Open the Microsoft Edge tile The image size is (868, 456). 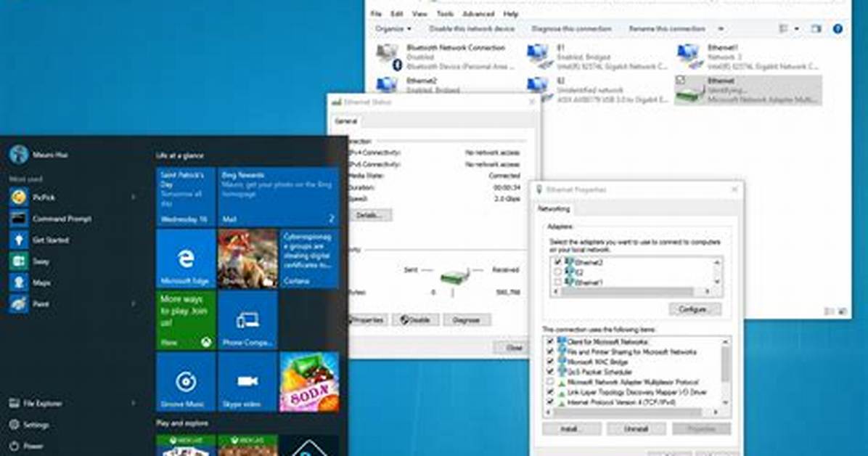186,258
